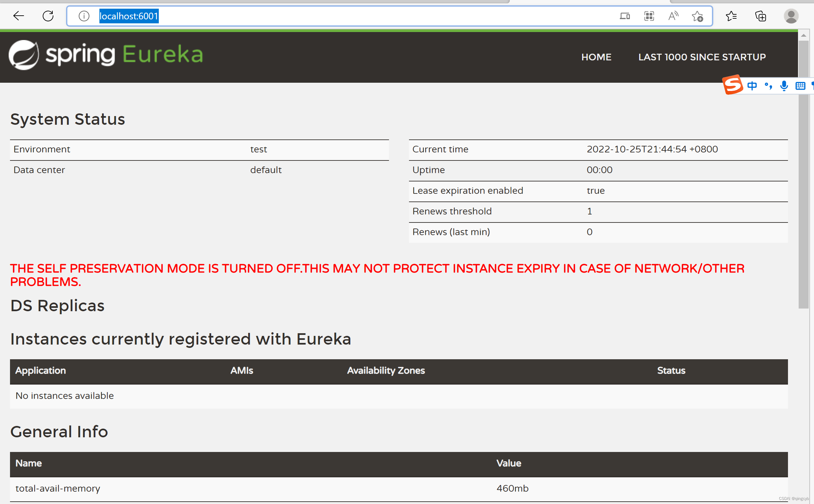Open the Favorites list
This screenshot has height=504, width=814.
point(731,16)
